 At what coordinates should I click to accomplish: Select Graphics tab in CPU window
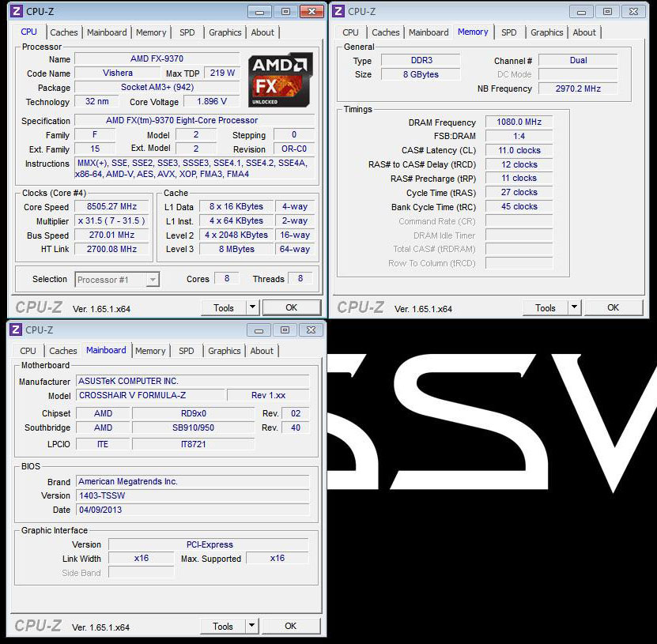pos(225,32)
